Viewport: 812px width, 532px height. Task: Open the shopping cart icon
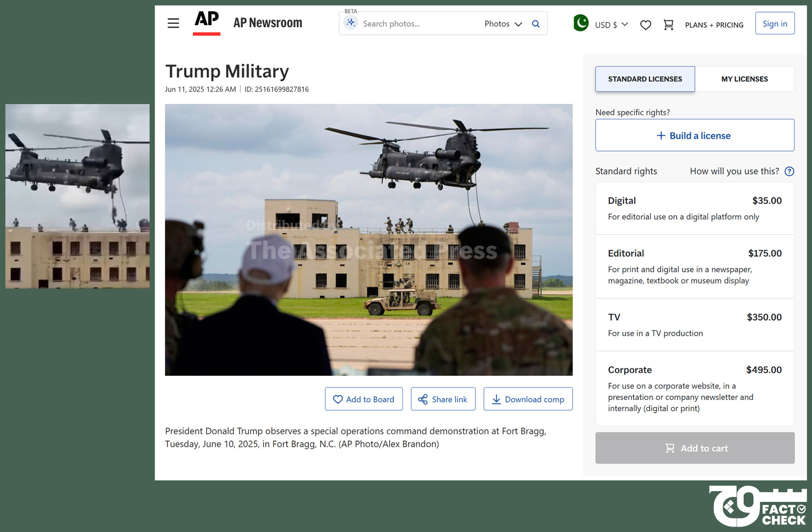point(668,25)
